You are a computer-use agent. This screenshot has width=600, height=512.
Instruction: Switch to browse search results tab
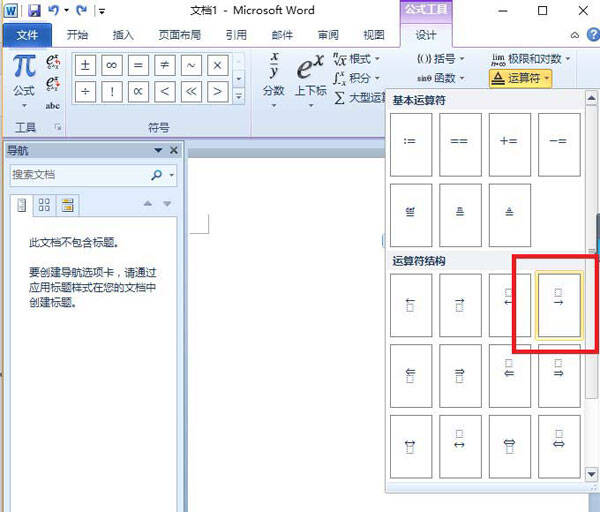tap(68, 205)
